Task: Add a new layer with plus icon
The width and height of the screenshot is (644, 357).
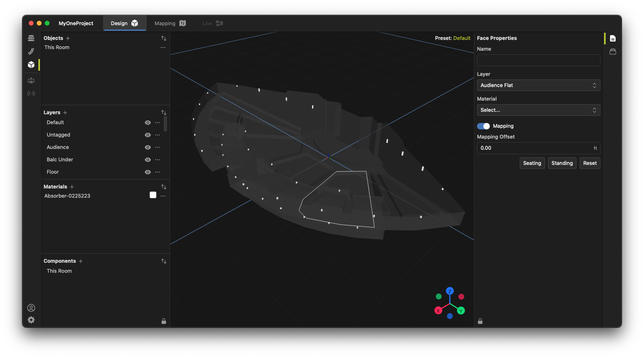Action: [65, 113]
